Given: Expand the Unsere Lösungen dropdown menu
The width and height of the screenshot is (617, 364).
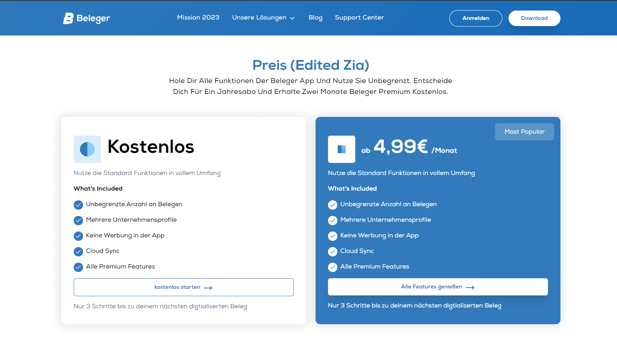Looking at the screenshot, I should (x=259, y=18).
